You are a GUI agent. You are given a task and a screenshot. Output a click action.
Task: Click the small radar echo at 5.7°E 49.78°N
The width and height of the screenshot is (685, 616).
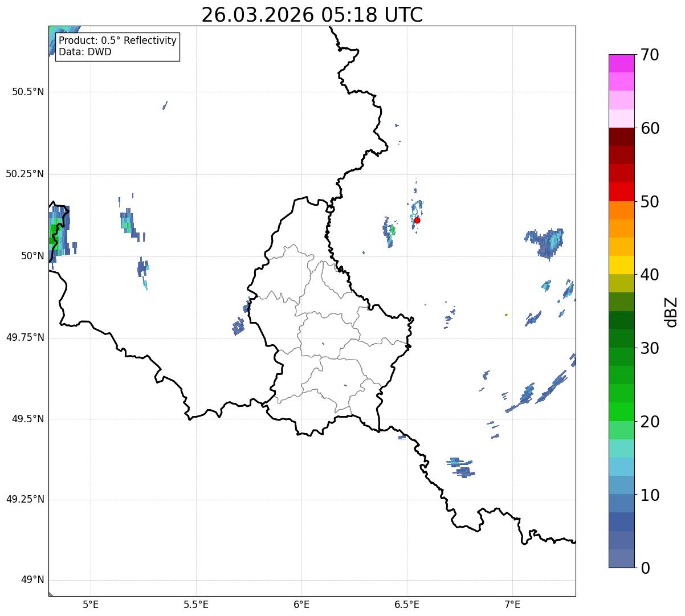[238, 327]
